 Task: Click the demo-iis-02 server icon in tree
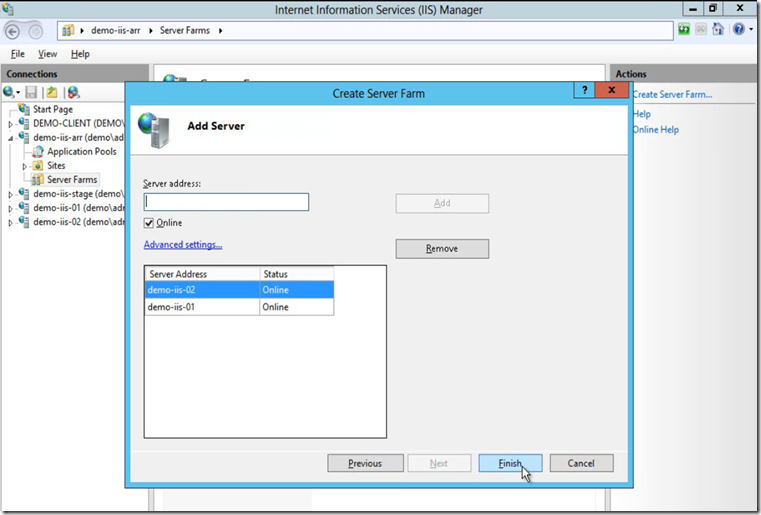[x=24, y=221]
